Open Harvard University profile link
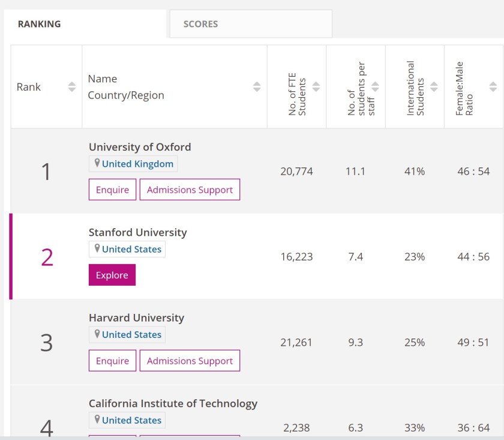The image size is (504, 440). [136, 318]
